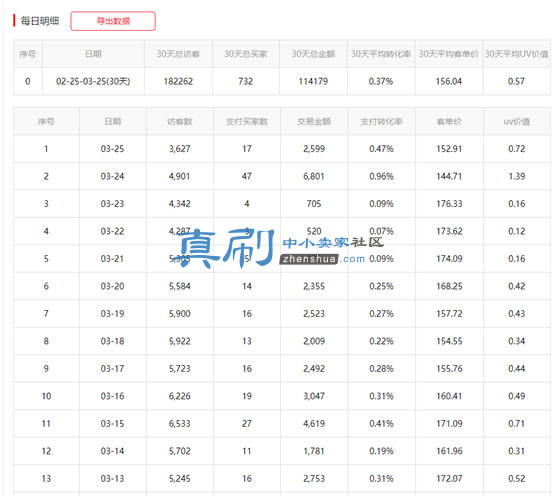Select the 客单价 column header

(449, 122)
